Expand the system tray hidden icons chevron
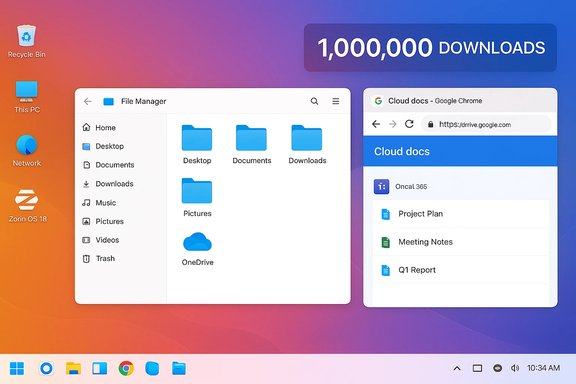576x384 pixels. point(457,368)
